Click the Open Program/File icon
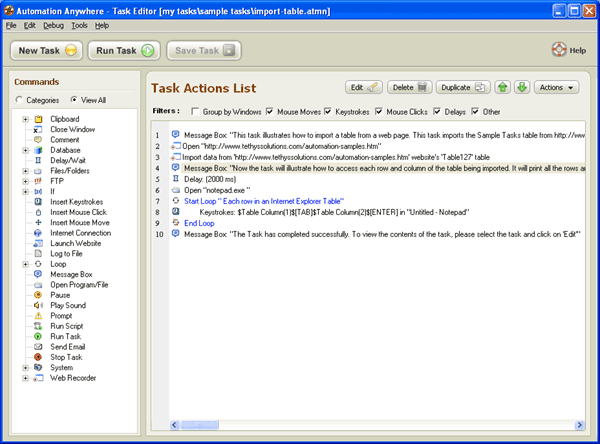Screen dimensions: 600x444 point(38,284)
